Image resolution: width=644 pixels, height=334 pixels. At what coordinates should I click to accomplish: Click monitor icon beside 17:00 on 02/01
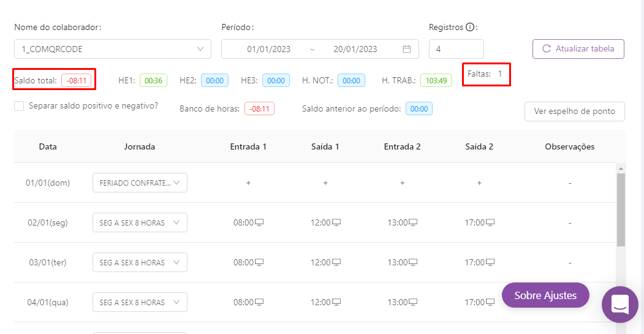(x=490, y=222)
